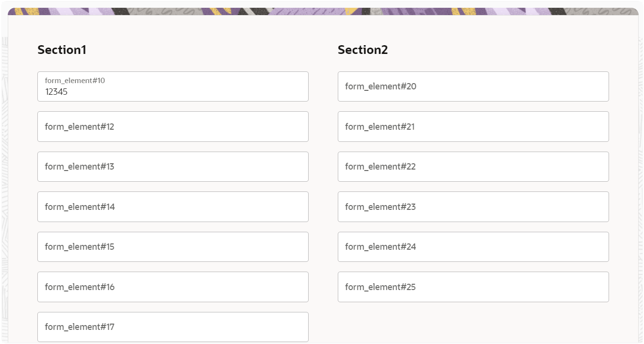
Task: Click the form_element#16 input field
Action: 173,287
